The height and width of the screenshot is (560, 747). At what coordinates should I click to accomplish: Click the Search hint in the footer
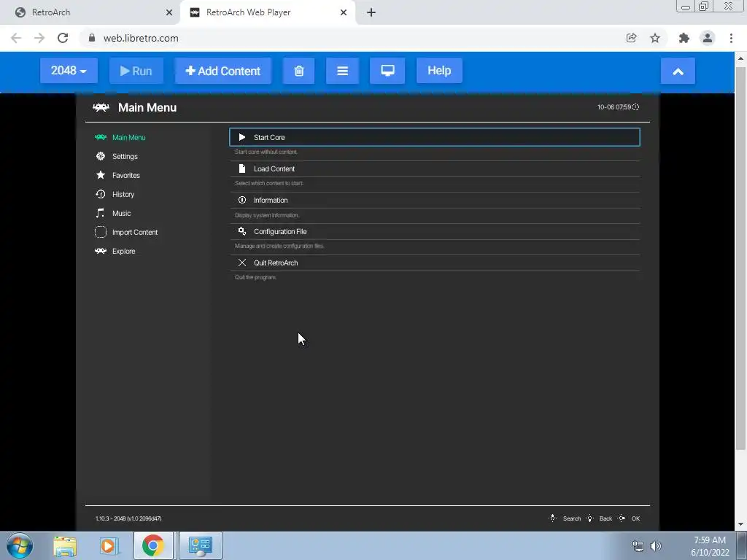pos(572,518)
